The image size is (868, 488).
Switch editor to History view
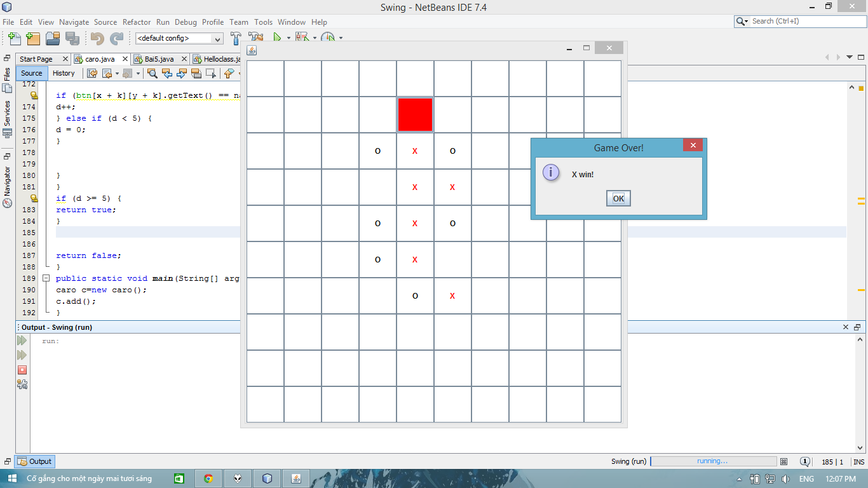[x=64, y=73]
